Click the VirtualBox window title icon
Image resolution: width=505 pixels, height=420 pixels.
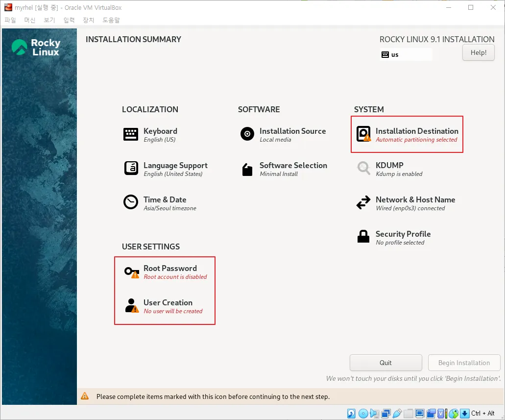tap(8, 7)
